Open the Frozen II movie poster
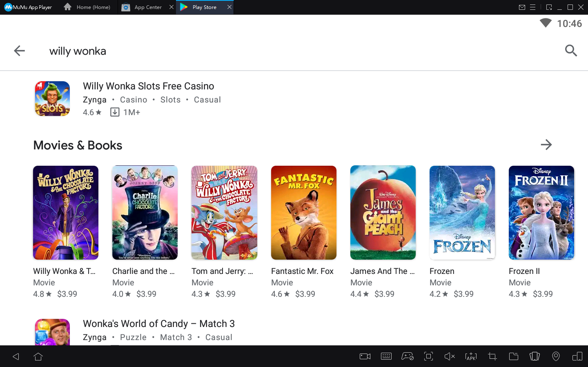Screen dimensions: 588x367 tap(541, 213)
